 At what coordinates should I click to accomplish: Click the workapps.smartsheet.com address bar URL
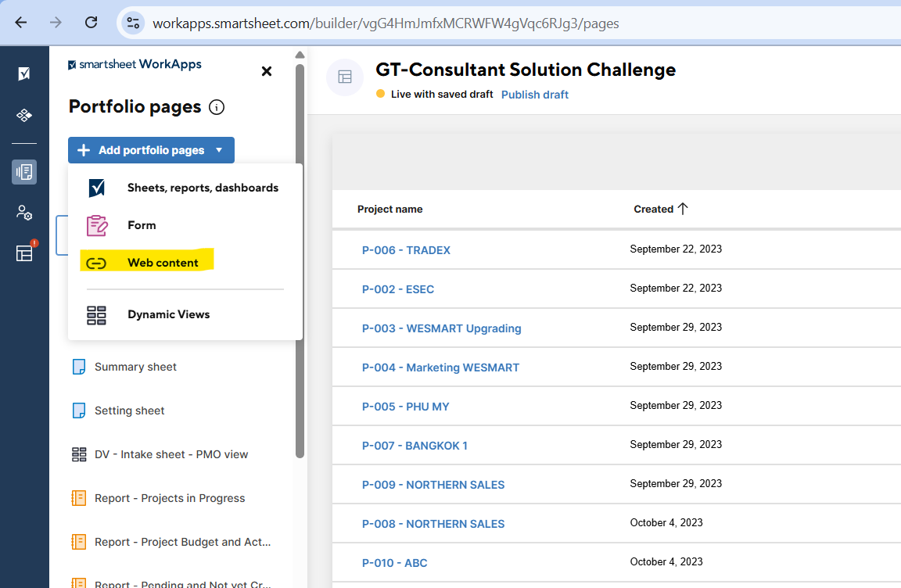(386, 23)
